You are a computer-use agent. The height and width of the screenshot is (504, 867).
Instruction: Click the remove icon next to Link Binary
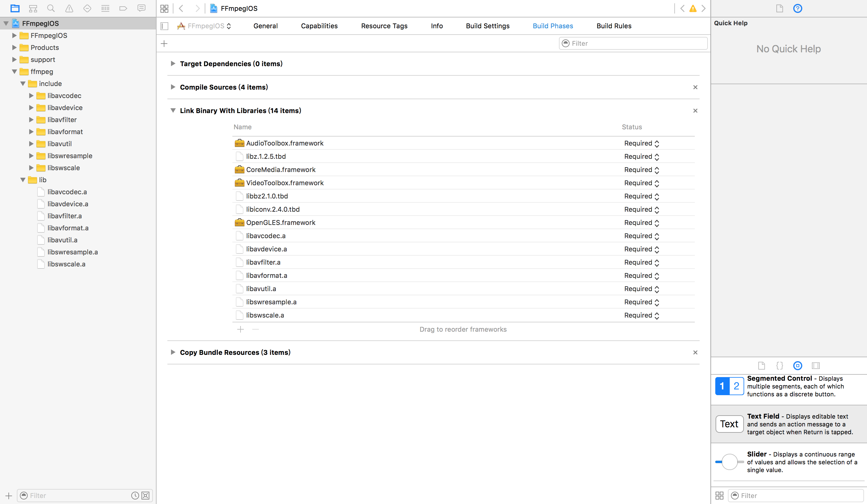pyautogui.click(x=695, y=110)
